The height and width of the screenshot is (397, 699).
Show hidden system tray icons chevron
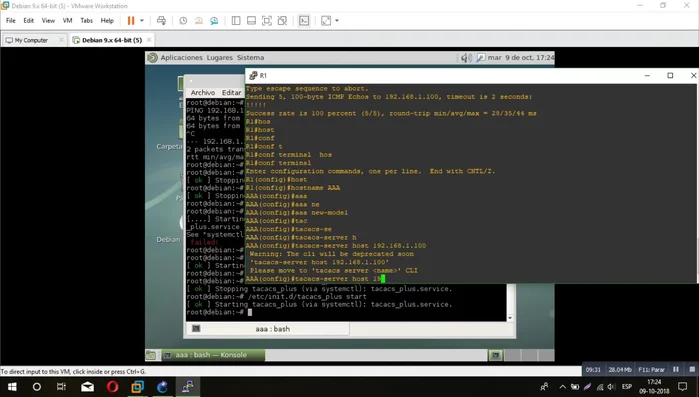tap(562, 387)
